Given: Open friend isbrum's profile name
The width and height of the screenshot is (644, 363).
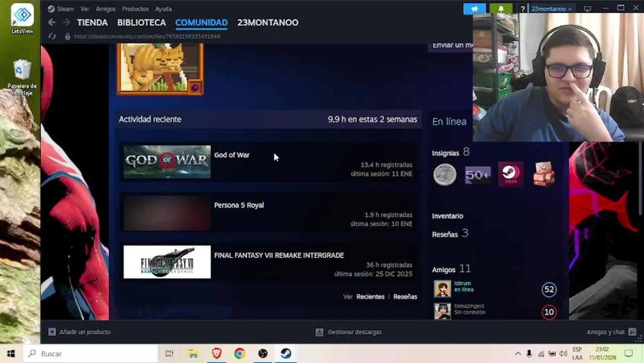Looking at the screenshot, I should (x=462, y=283).
